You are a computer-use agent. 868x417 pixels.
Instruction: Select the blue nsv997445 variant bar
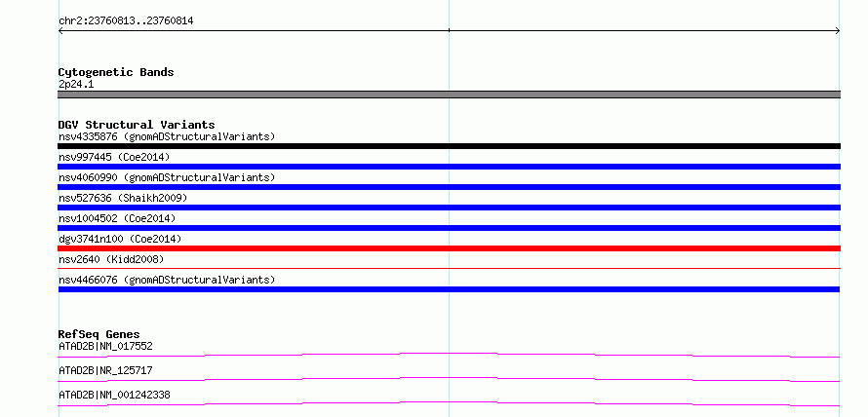click(x=449, y=167)
